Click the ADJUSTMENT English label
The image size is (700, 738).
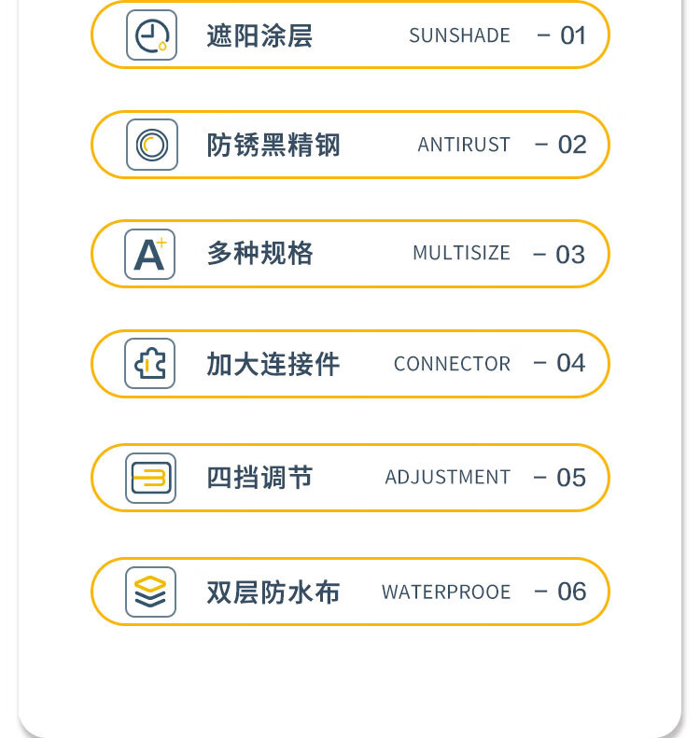pos(447,478)
